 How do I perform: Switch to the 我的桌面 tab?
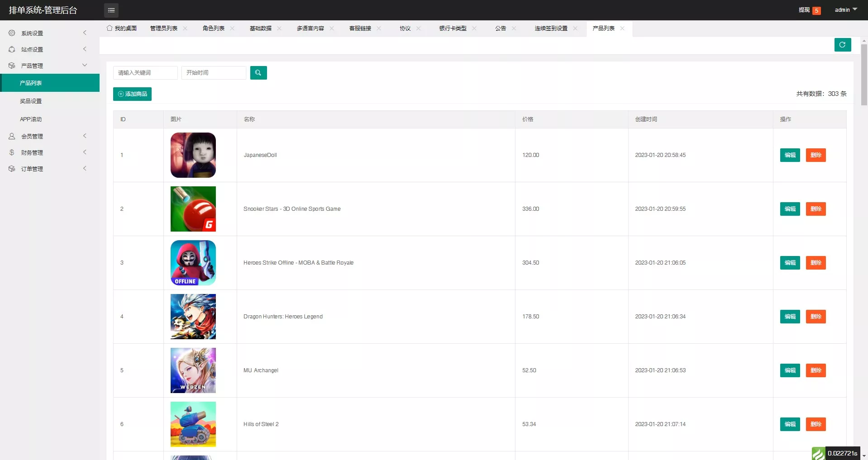122,28
